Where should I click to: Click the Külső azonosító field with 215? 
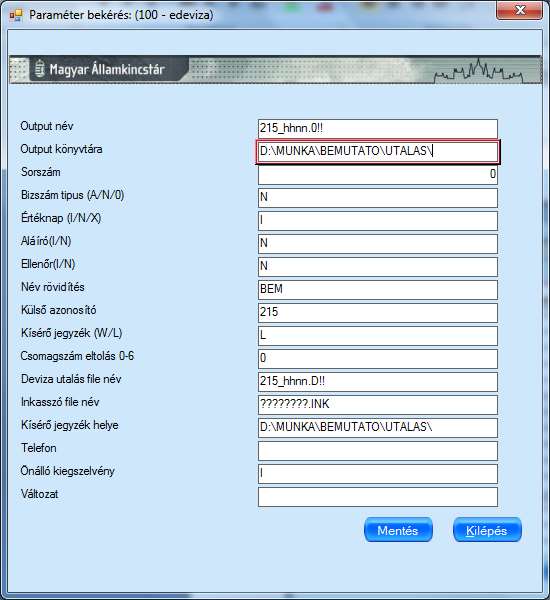(378, 313)
